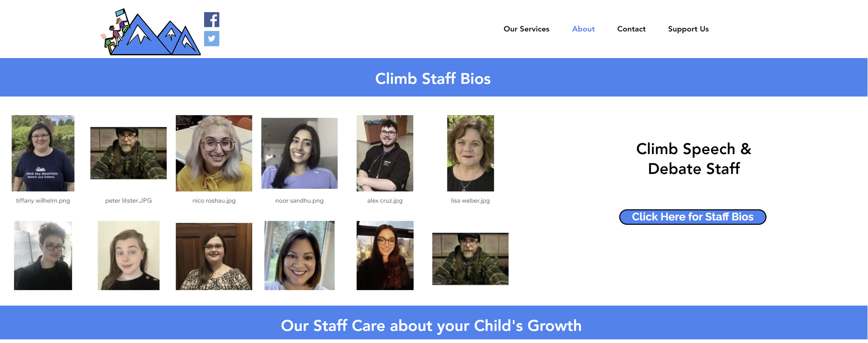Open the photo with city skyline background
868x343 pixels.
pyautogui.click(x=385, y=255)
